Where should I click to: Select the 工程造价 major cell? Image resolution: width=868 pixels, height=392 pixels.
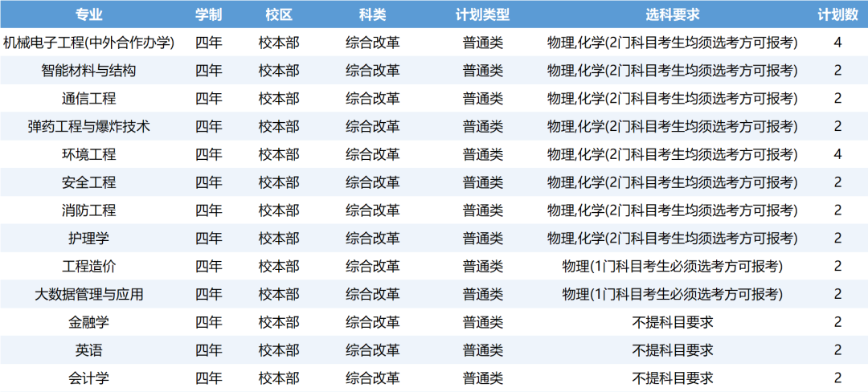click(x=89, y=266)
